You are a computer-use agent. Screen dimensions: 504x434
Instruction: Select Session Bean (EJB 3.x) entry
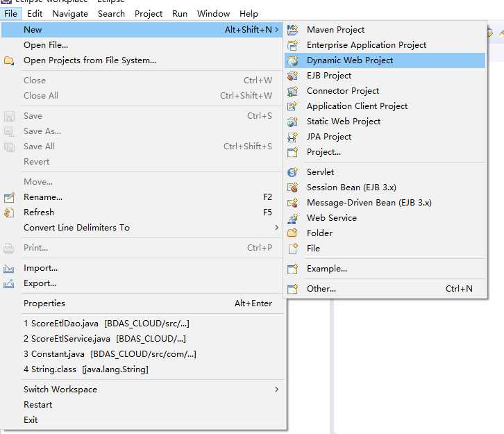click(385, 187)
